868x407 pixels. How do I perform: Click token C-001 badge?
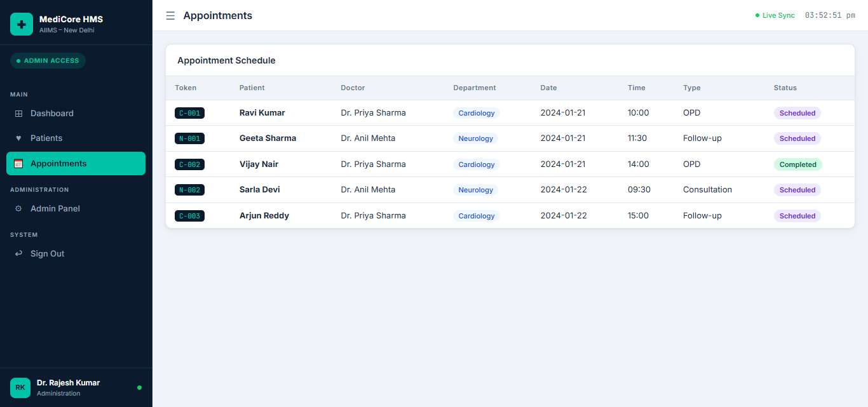pos(189,113)
